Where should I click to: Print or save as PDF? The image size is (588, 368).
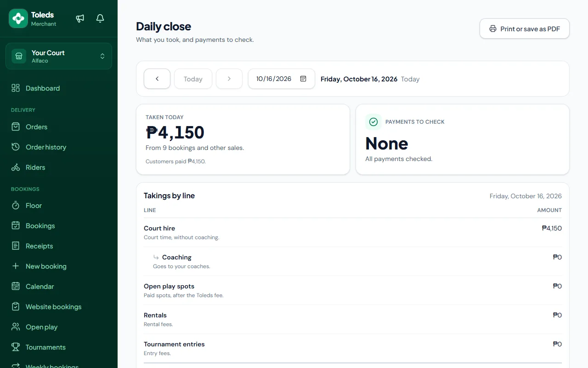pyautogui.click(x=525, y=29)
